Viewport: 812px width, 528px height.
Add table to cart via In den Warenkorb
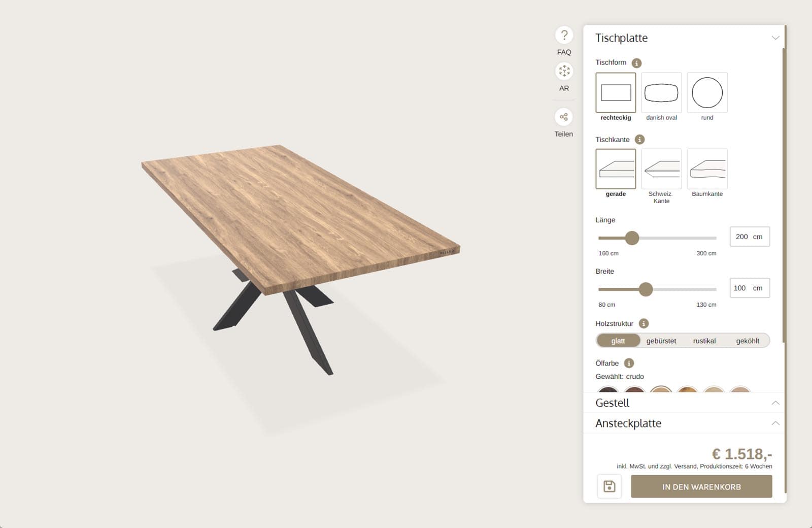click(701, 486)
